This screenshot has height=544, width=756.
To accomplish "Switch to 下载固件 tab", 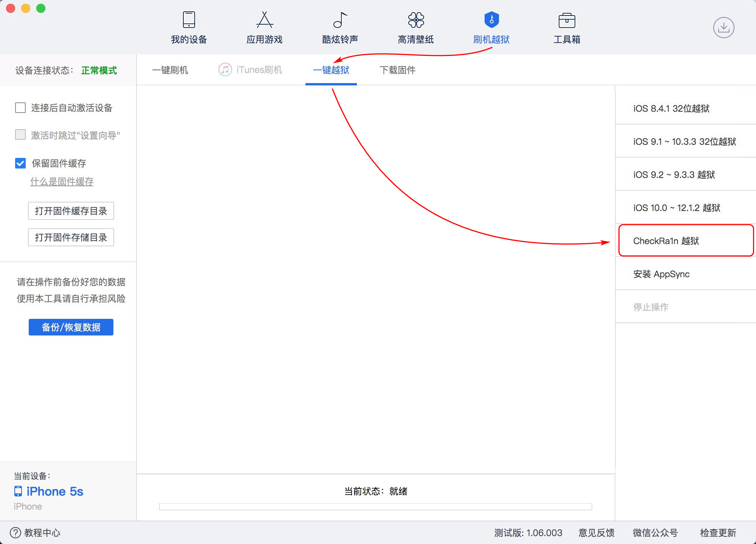I will (398, 70).
